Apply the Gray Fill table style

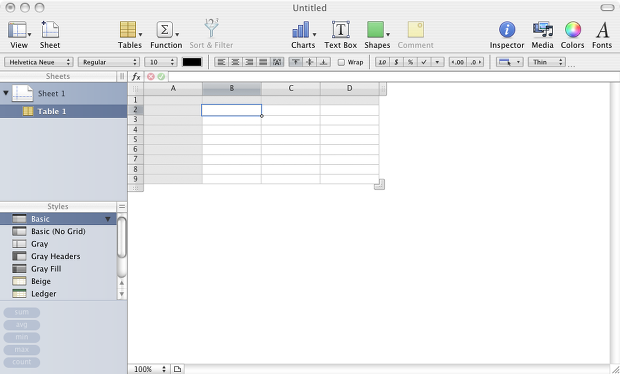[x=58, y=269]
